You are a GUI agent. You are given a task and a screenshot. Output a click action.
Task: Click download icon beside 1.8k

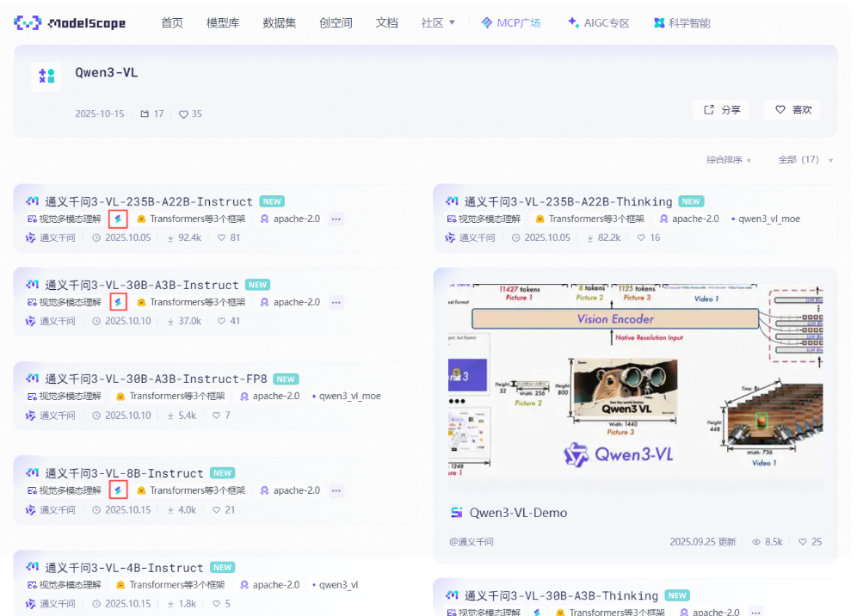(x=170, y=604)
